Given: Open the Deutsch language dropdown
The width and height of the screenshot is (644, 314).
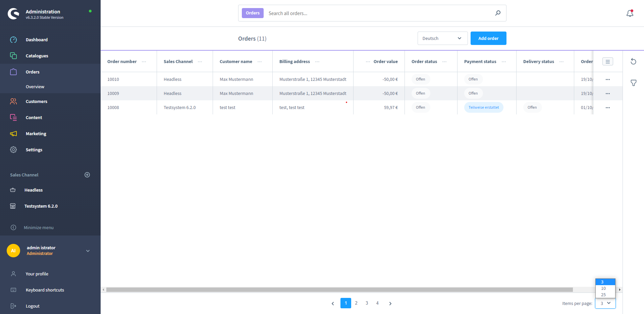Looking at the screenshot, I should click(442, 38).
